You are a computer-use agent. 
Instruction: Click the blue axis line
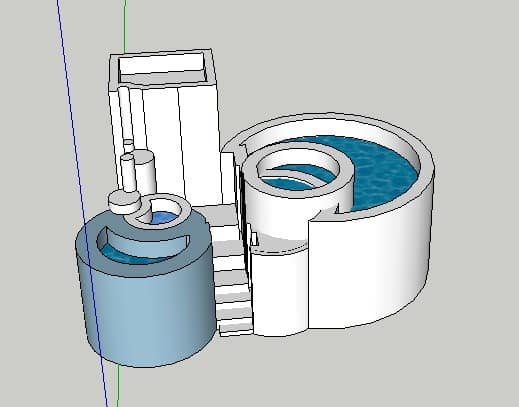coord(82,200)
